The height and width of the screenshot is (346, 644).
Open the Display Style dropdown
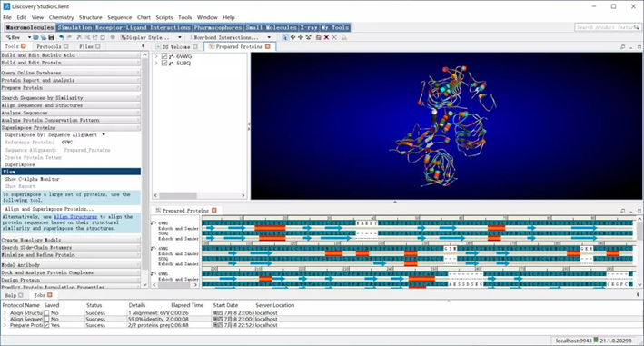point(151,37)
